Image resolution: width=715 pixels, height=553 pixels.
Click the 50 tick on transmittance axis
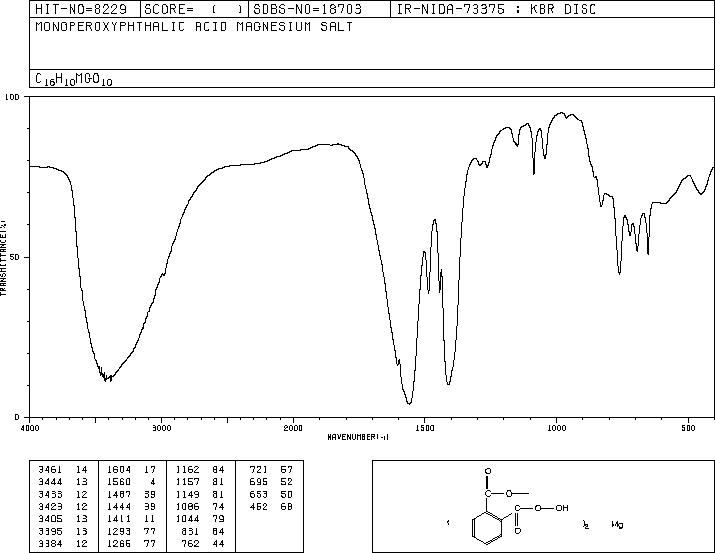pos(15,257)
